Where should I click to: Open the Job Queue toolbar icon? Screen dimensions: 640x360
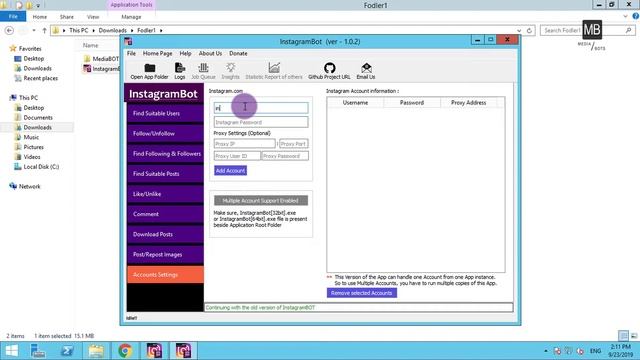coord(203,71)
